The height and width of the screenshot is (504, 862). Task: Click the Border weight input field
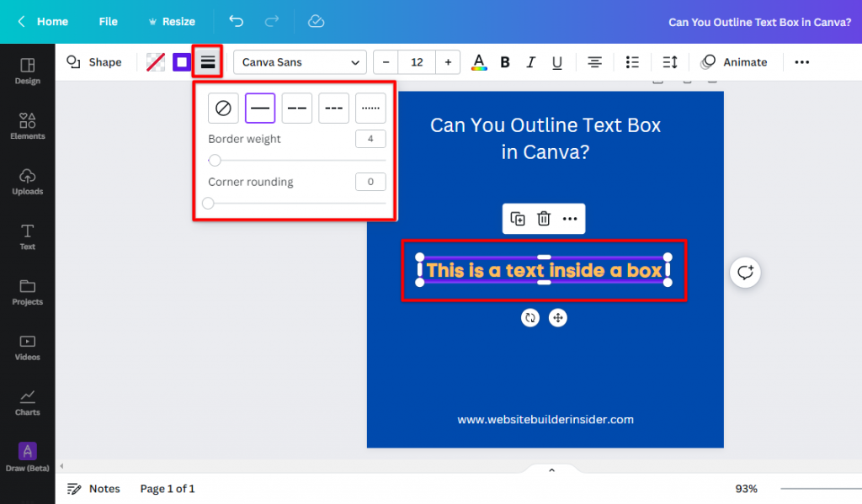(370, 138)
